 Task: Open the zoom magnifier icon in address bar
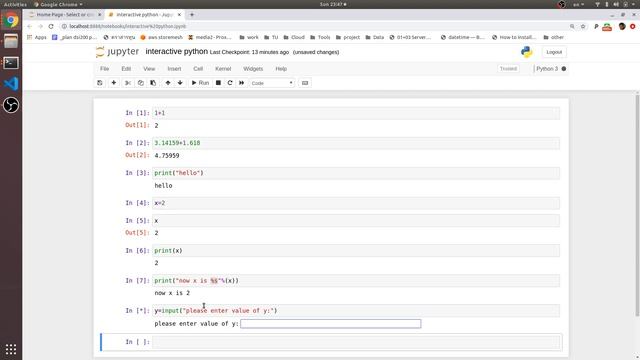[572, 26]
